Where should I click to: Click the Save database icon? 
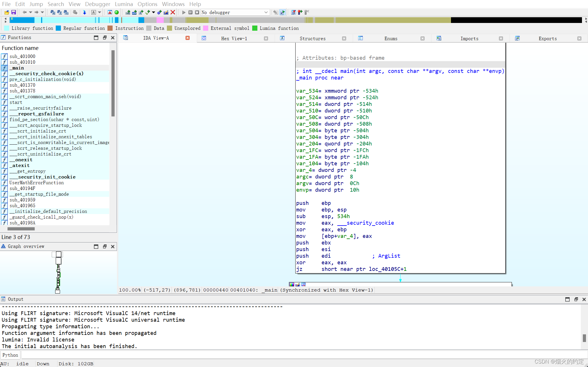coord(14,12)
